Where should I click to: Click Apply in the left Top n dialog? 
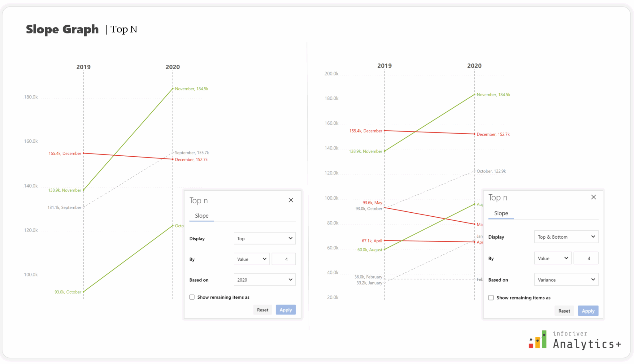(285, 310)
